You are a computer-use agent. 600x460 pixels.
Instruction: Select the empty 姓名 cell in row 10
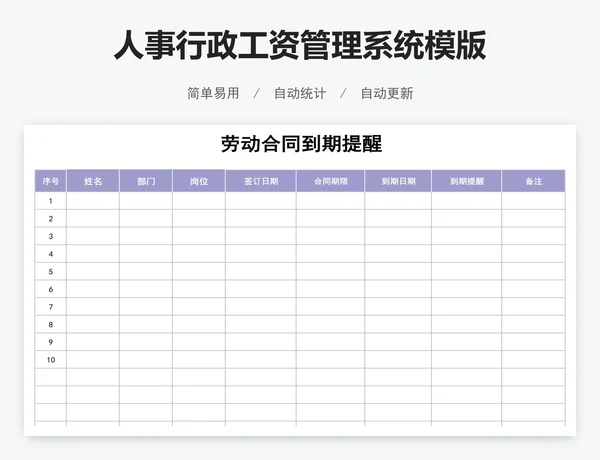pos(93,359)
